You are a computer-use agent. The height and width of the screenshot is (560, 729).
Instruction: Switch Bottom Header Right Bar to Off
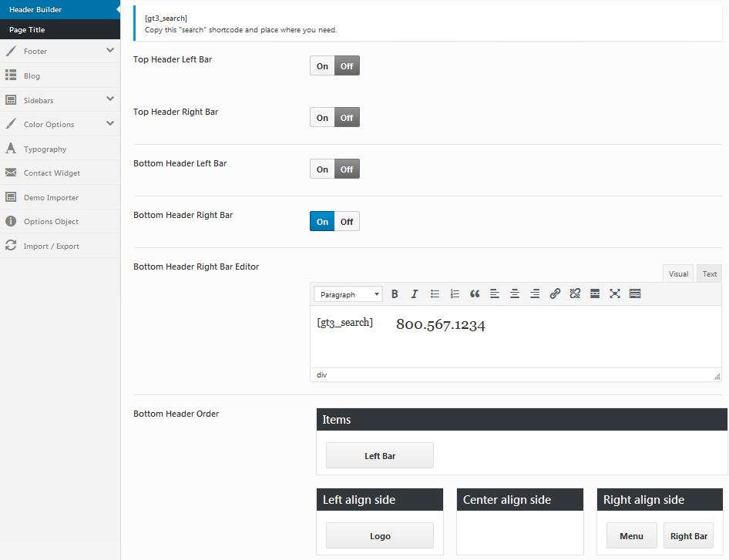(x=347, y=222)
